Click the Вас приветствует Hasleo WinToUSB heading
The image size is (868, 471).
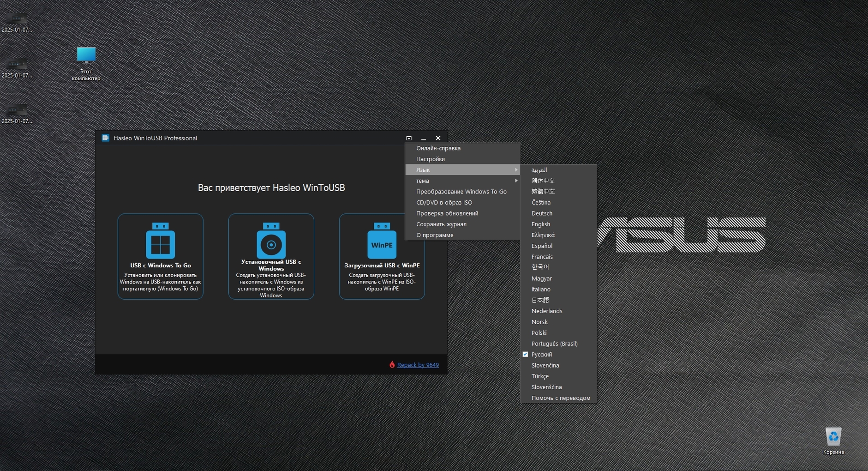[271, 187]
